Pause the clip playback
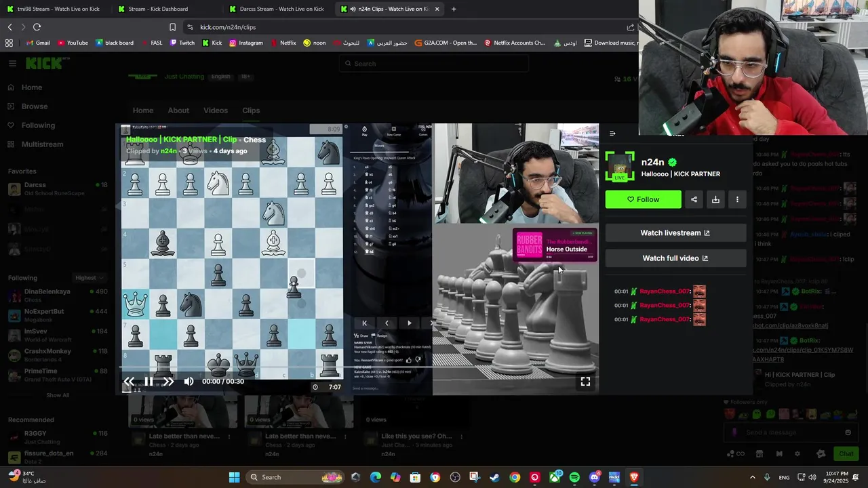 click(x=149, y=382)
